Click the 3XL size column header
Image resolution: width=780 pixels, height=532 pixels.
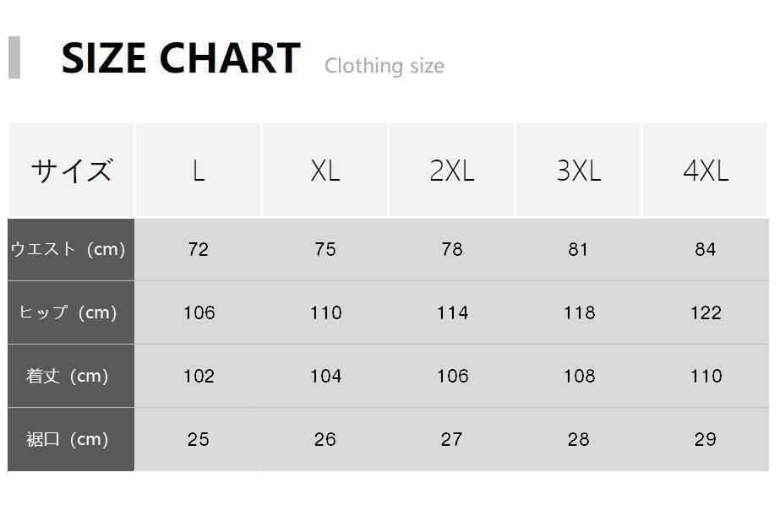pyautogui.click(x=579, y=171)
